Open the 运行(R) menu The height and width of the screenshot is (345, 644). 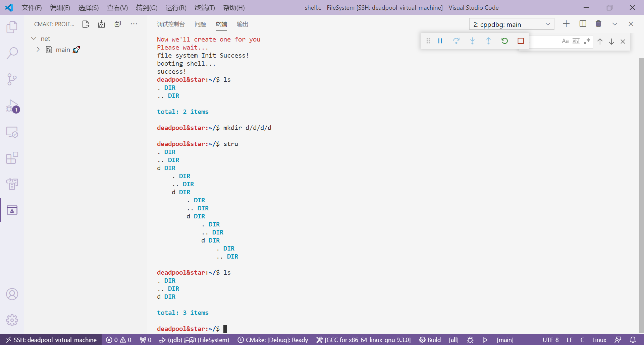(176, 8)
